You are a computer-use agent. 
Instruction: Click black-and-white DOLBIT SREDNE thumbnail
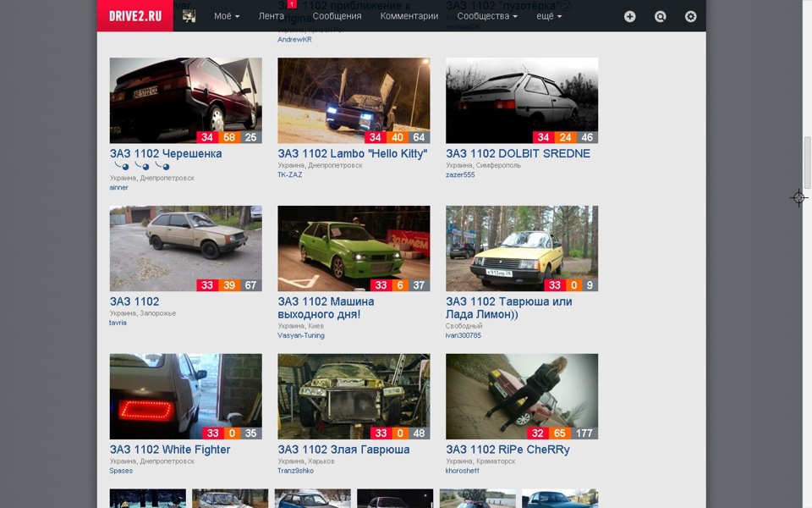pos(522,100)
